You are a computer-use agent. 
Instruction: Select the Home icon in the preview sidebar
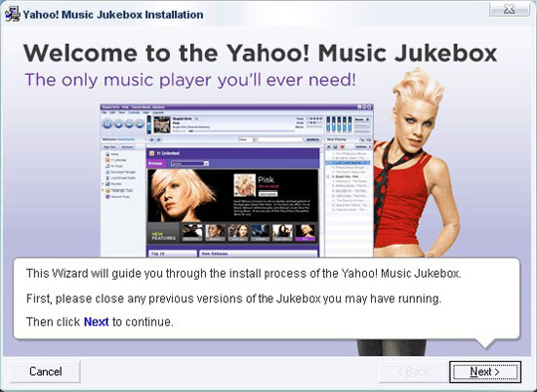point(107,154)
